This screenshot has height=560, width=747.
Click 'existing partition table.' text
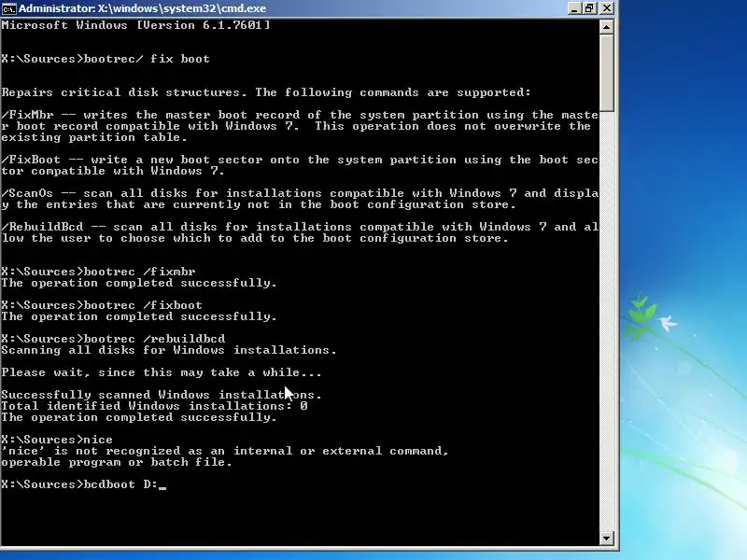click(94, 137)
